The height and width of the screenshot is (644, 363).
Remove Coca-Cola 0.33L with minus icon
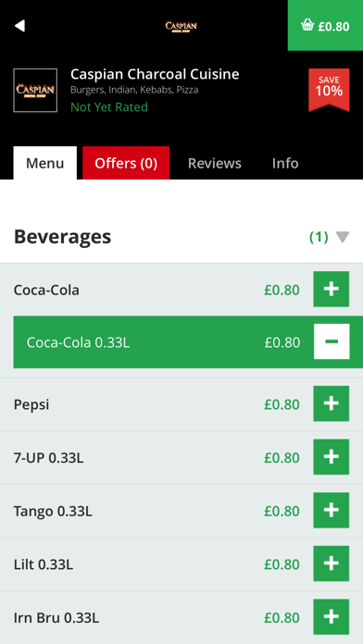[x=332, y=341]
